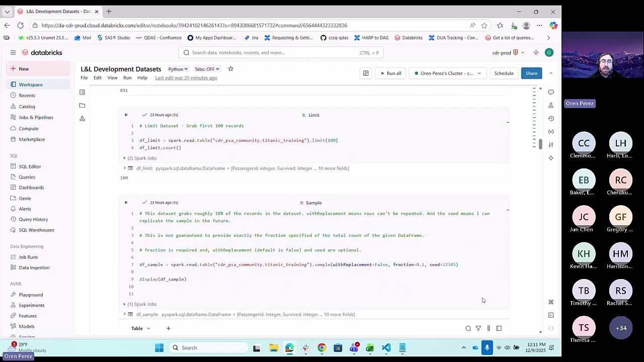The image size is (644, 362).
Task: Open the notebook comments panel
Action: click(551, 92)
